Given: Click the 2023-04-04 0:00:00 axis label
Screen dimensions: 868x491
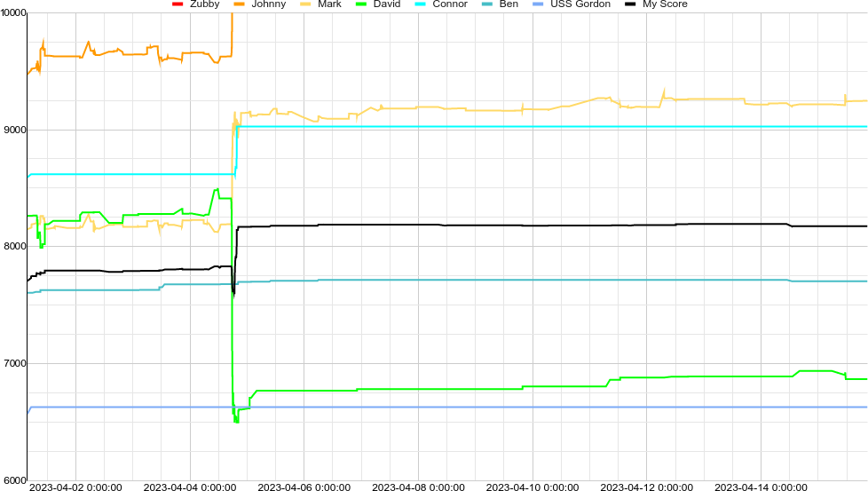Looking at the screenshot, I should [190, 487].
